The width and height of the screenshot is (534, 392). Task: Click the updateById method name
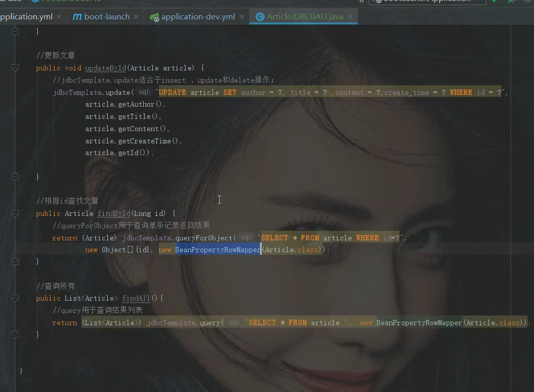(106, 68)
